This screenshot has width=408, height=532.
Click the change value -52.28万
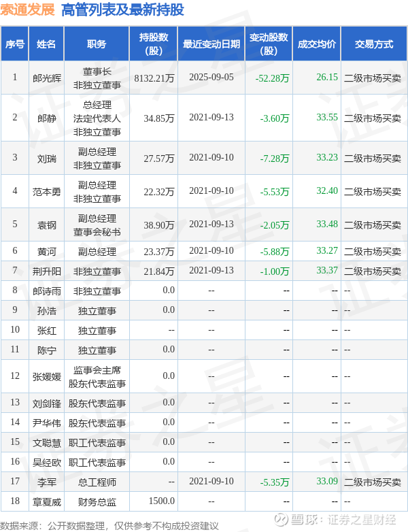pos(272,78)
